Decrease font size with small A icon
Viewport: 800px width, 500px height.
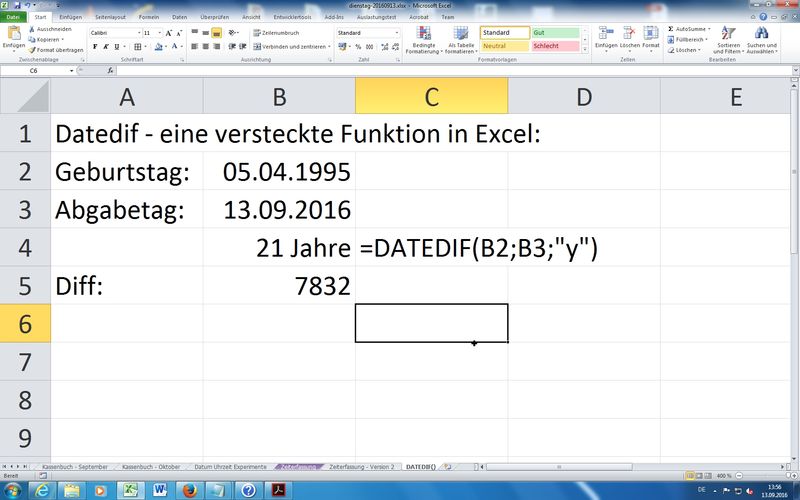tap(179, 33)
